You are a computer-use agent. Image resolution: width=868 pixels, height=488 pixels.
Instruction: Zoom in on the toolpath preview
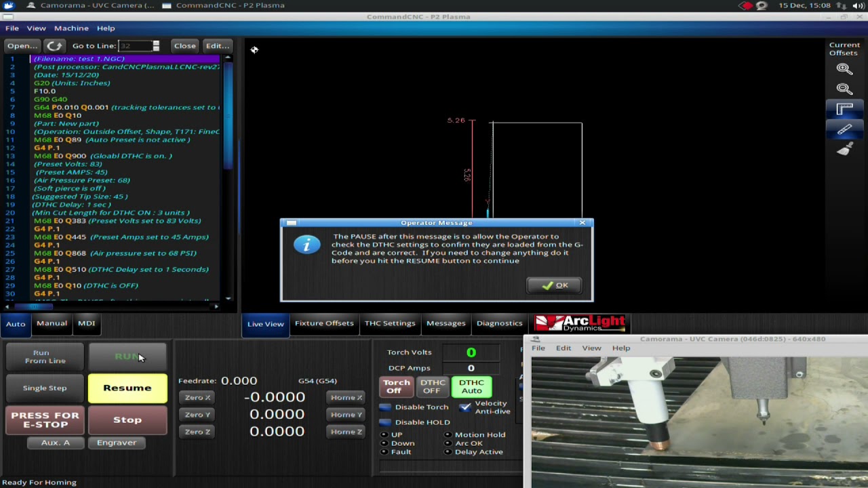coord(844,68)
